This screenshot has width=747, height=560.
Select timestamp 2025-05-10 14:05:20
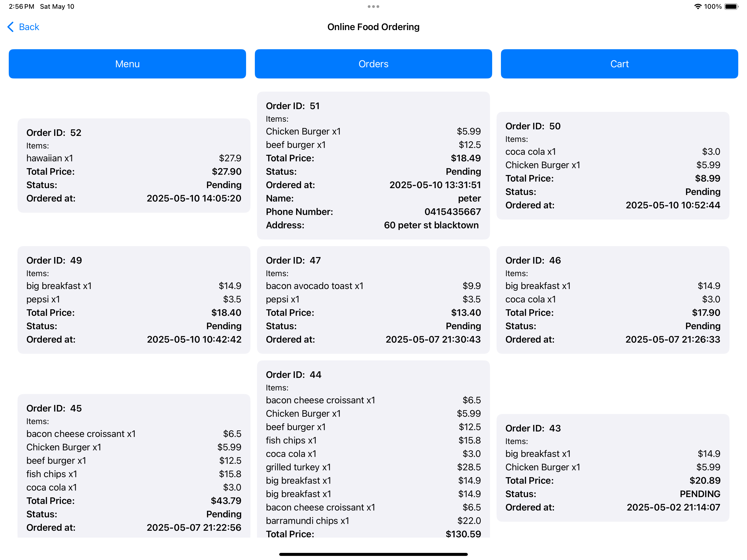point(194,198)
